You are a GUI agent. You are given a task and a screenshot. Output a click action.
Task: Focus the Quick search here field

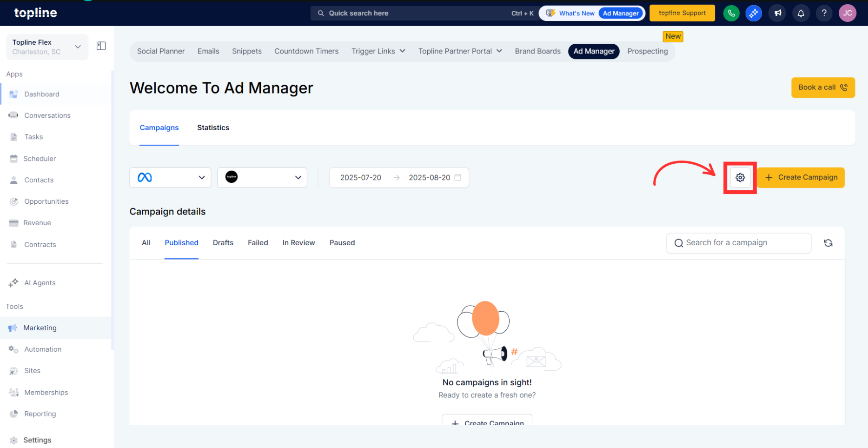point(425,13)
